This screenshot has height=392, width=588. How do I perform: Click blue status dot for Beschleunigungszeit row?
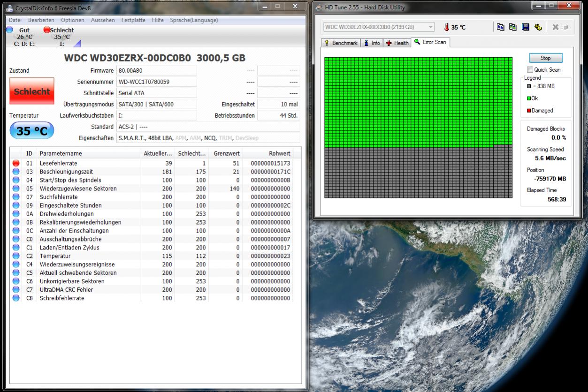16,172
